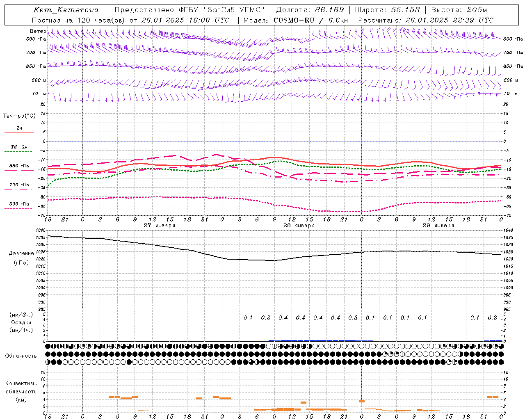Click '985' on the right pressure axis
The width and height of the screenshot is (525, 420).
pos(508,309)
